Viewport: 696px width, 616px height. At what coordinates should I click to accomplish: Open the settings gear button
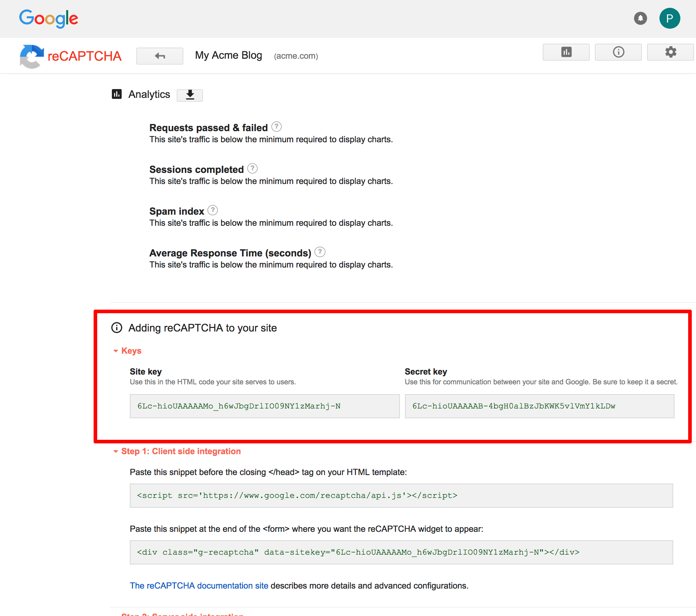(x=670, y=52)
